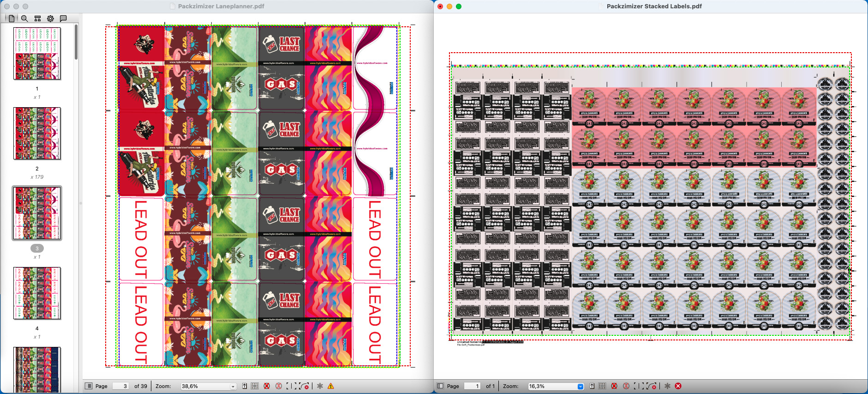Screen dimensions: 868x394
Task: Click the dashed selection box icon in the Laneplanner status bar
Action: pos(255,386)
